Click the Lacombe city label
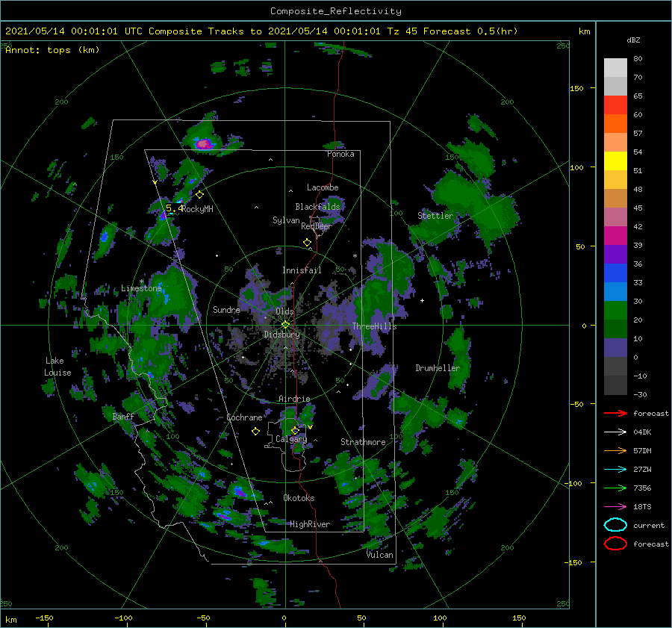 (323, 187)
